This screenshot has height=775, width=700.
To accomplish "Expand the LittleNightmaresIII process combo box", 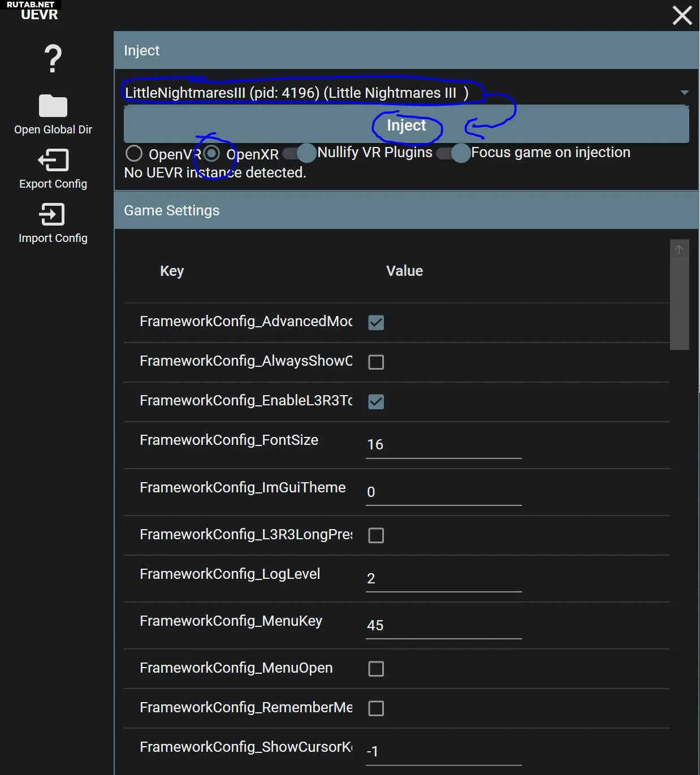I will point(396,93).
